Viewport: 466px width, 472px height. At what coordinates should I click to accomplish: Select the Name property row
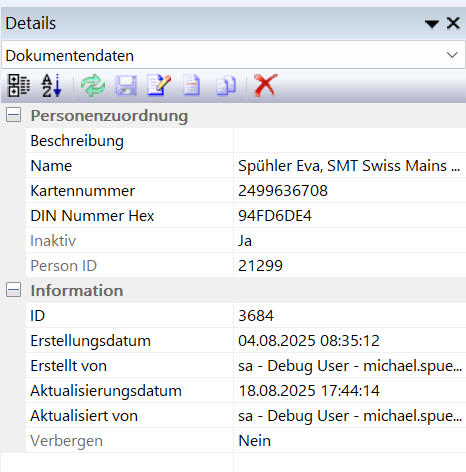click(x=246, y=166)
